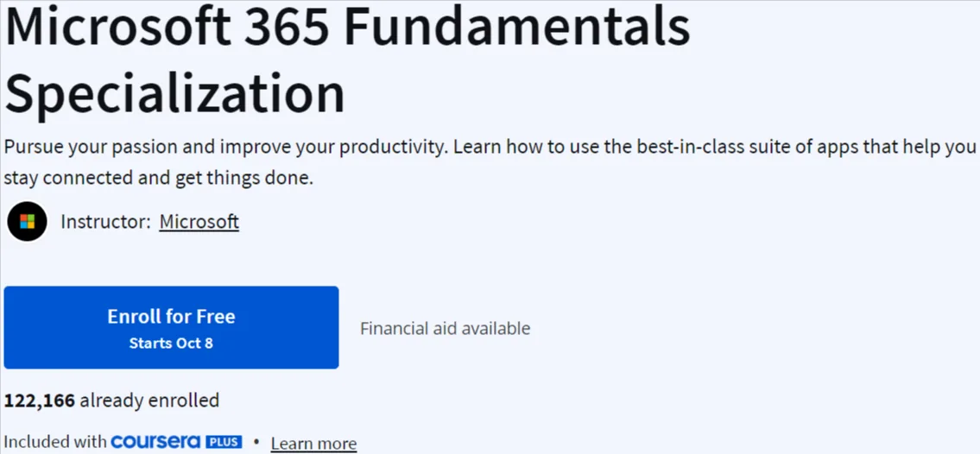Click the Starts Oct 8 label
The width and height of the screenshot is (980, 454).
tap(171, 343)
